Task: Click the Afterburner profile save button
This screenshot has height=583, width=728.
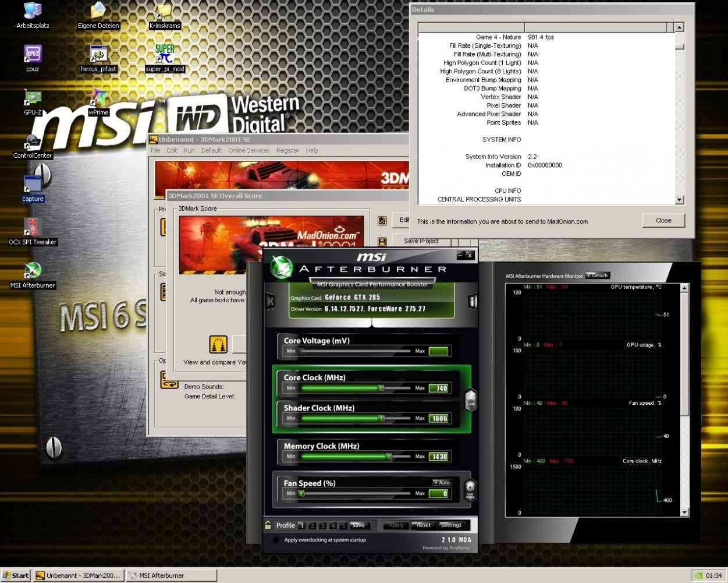Action: click(x=358, y=525)
